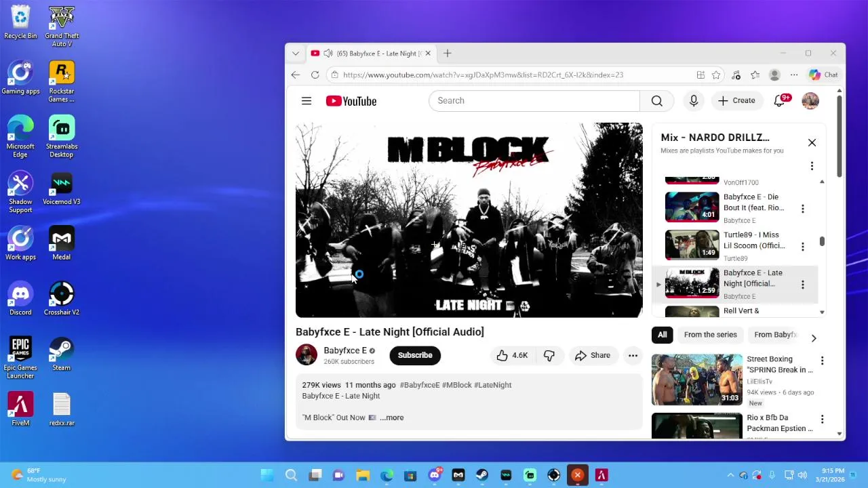The width and height of the screenshot is (868, 488).
Task: Click the YouTube search magnifier button
Action: pyautogui.click(x=656, y=101)
